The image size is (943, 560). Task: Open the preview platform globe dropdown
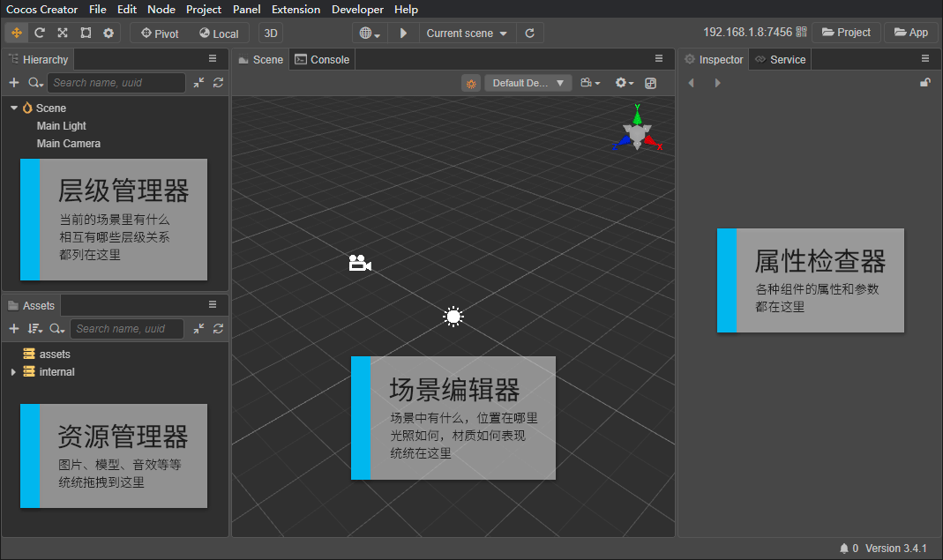coord(370,34)
